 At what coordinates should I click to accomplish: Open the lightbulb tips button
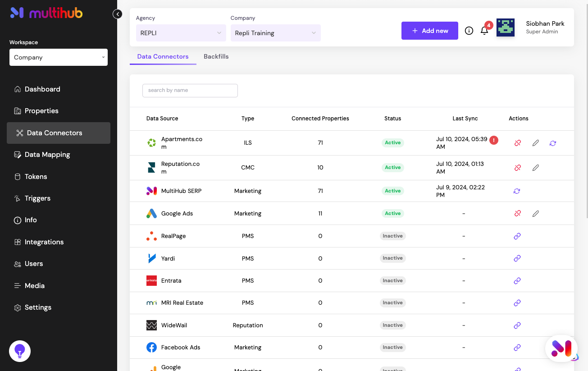point(20,351)
